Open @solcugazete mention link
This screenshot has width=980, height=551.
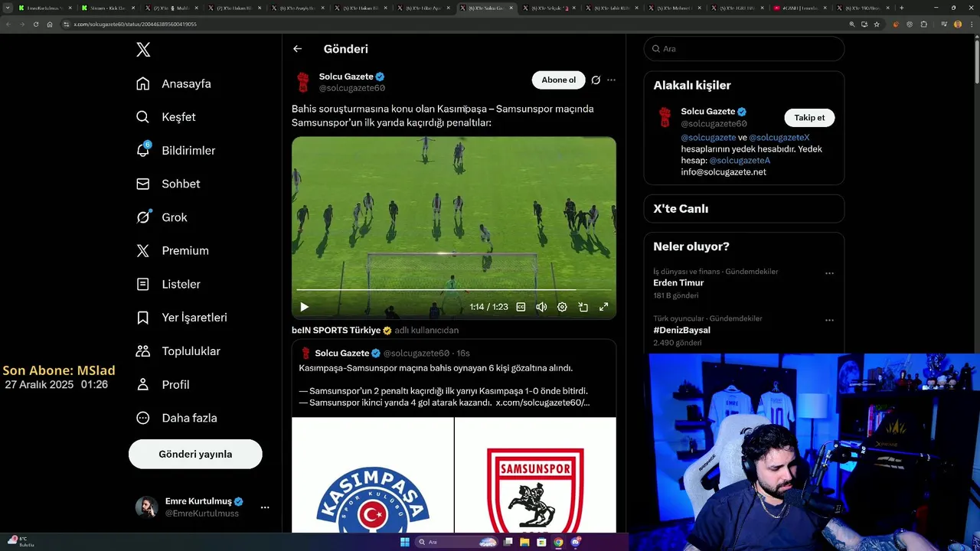[x=708, y=138]
